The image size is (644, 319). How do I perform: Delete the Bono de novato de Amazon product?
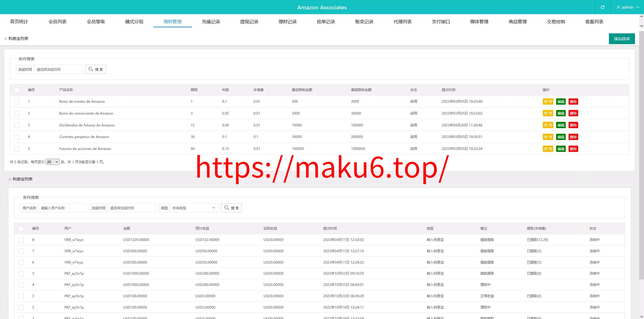(x=573, y=102)
